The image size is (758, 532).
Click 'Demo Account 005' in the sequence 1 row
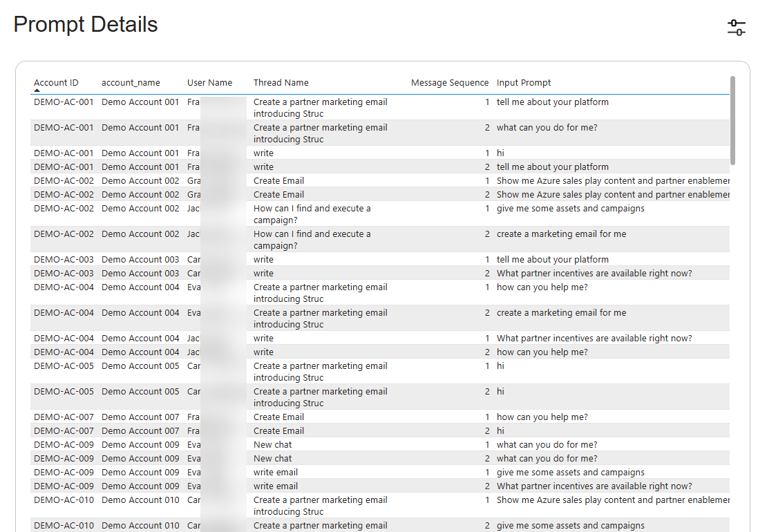coord(140,365)
